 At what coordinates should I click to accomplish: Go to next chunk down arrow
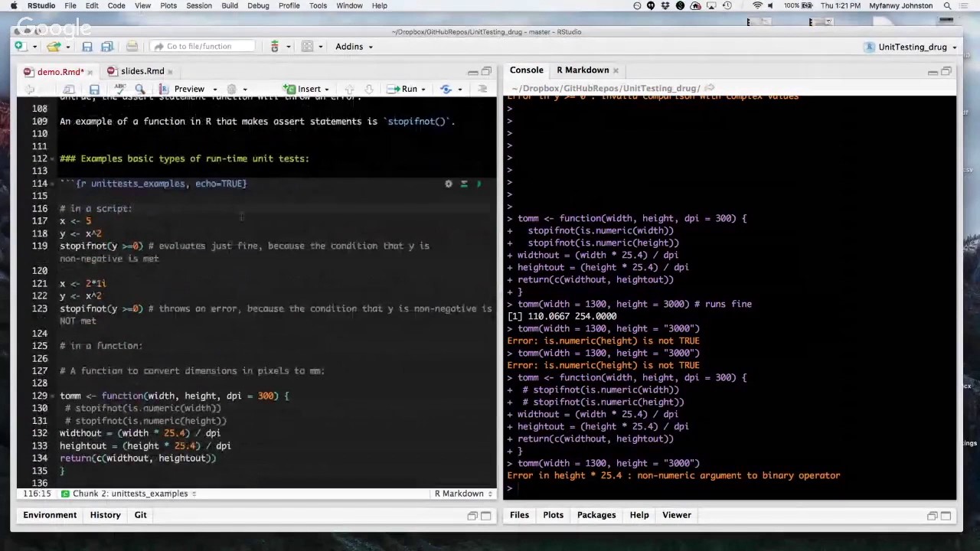[x=368, y=90]
